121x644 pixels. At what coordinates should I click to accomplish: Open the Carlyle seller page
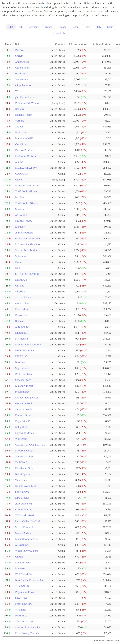pyautogui.click(x=19, y=56)
